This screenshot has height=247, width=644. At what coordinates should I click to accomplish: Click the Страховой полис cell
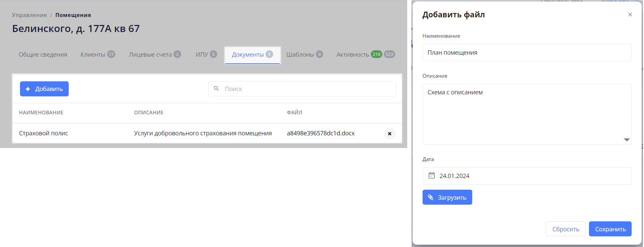point(43,133)
